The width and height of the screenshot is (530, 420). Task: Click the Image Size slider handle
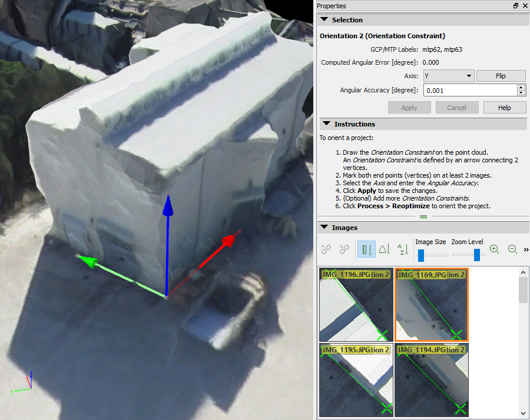click(x=420, y=255)
